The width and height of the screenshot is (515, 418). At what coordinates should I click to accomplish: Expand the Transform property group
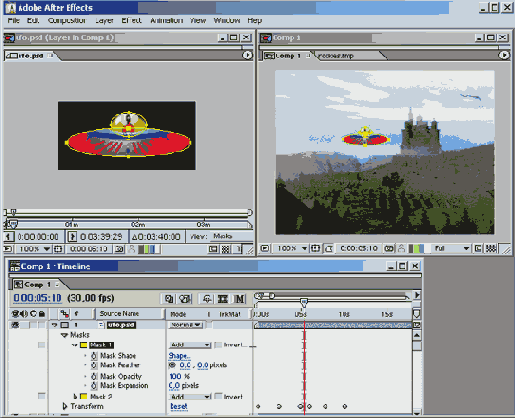[65, 406]
